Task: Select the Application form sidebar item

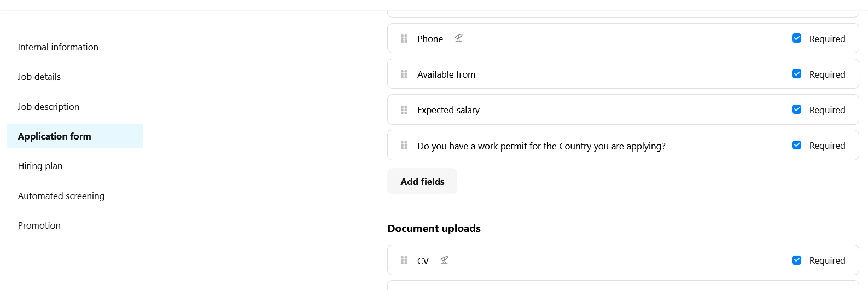Action: 75,136
